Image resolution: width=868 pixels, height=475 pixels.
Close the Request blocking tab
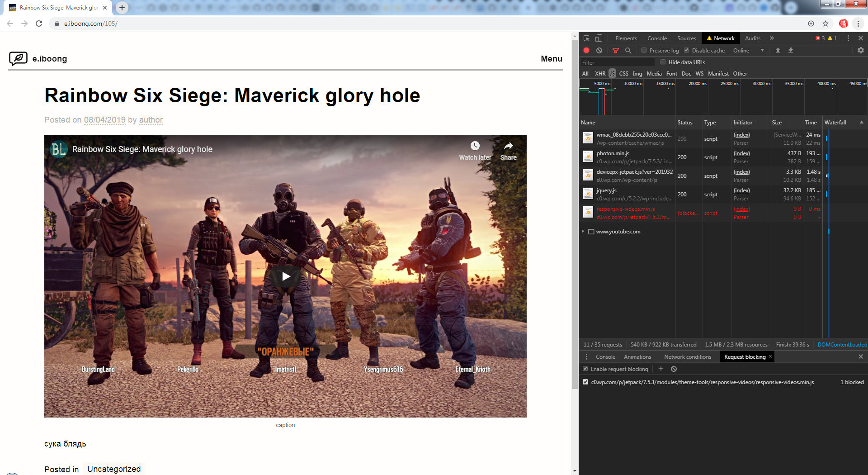click(x=770, y=356)
